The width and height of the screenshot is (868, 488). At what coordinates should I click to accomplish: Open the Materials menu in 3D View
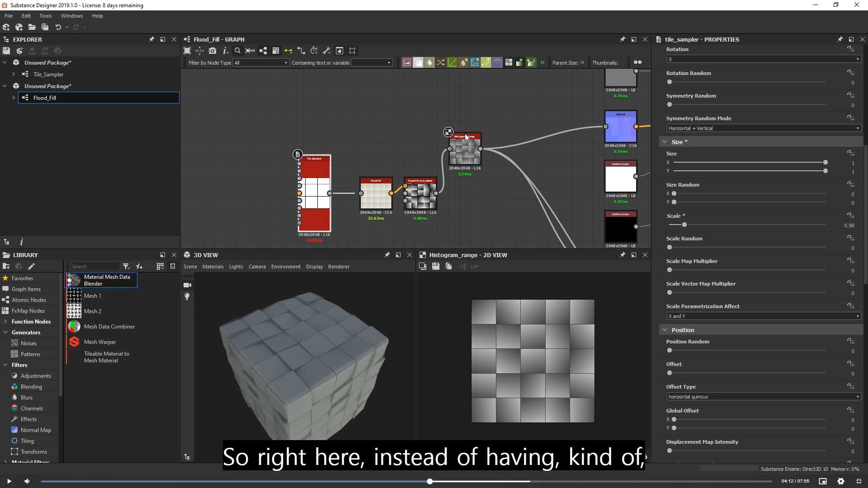coord(213,267)
